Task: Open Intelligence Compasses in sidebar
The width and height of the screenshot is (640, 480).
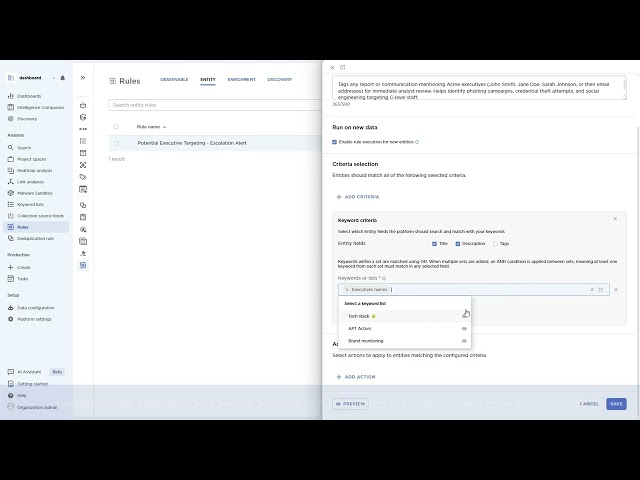Action: click(x=36, y=107)
